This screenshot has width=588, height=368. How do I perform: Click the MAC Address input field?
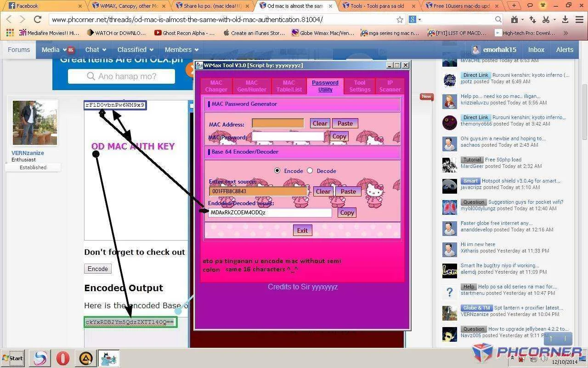click(x=278, y=123)
